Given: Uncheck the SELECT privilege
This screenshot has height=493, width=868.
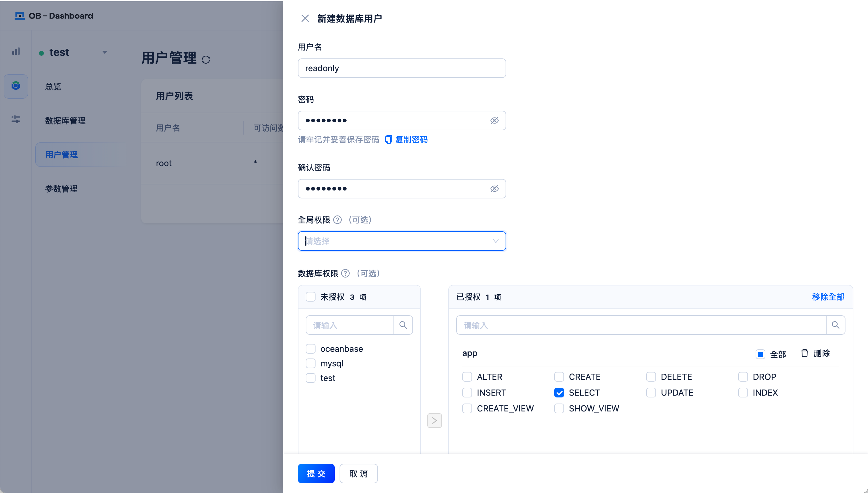Looking at the screenshot, I should [559, 393].
